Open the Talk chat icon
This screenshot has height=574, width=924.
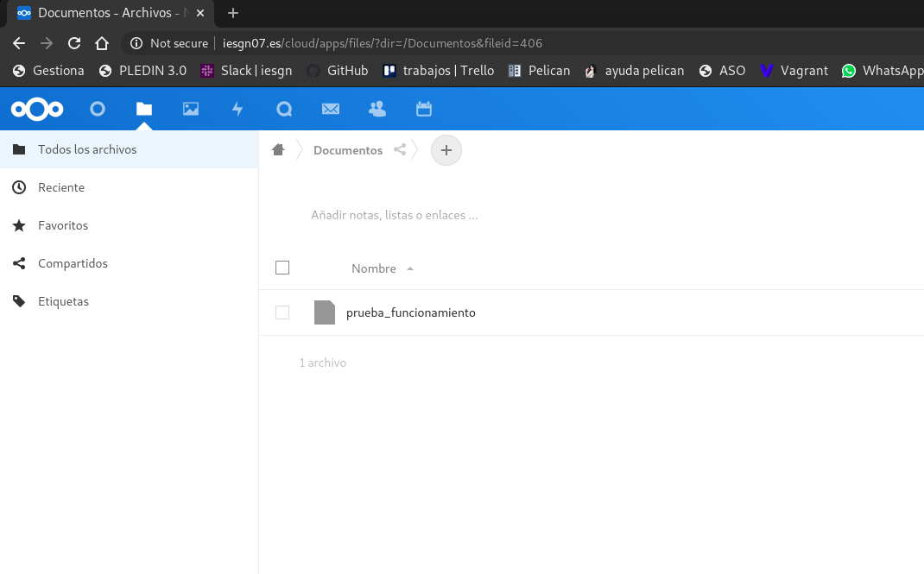click(x=284, y=109)
